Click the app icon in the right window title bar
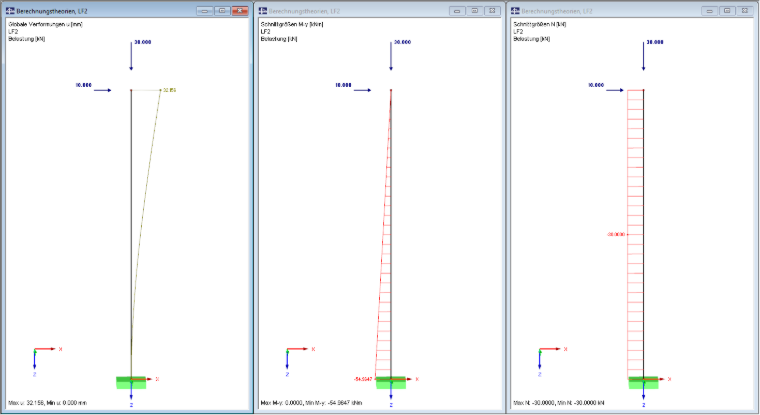Screen dimensions: 760x415 pos(515,11)
